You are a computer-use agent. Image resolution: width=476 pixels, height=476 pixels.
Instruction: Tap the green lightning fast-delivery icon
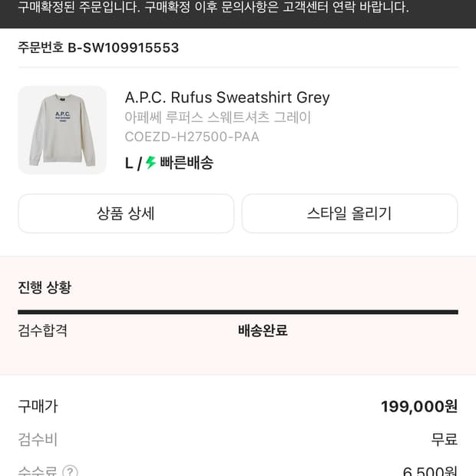151,163
